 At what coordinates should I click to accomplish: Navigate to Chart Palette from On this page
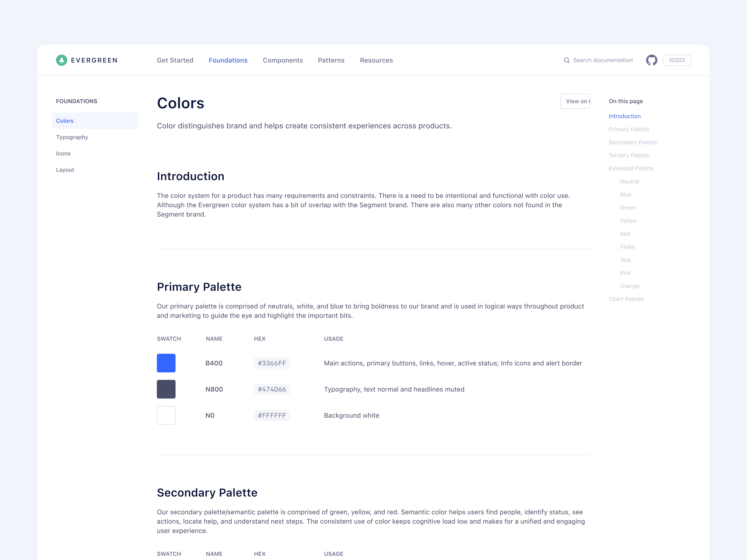(x=626, y=299)
